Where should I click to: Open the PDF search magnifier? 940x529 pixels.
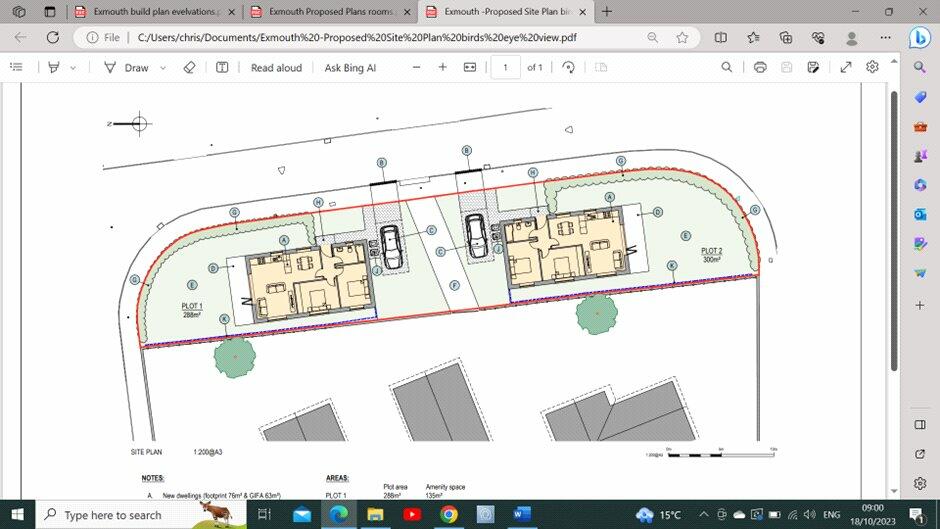click(x=727, y=67)
